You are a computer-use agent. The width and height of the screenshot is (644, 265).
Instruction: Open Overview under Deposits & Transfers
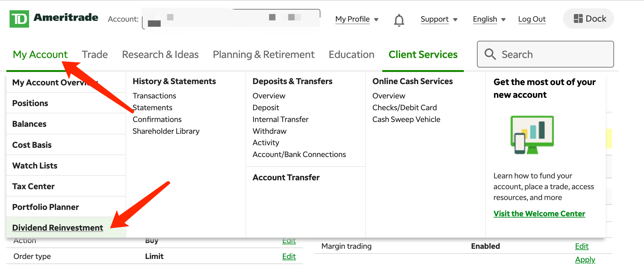pyautogui.click(x=269, y=96)
